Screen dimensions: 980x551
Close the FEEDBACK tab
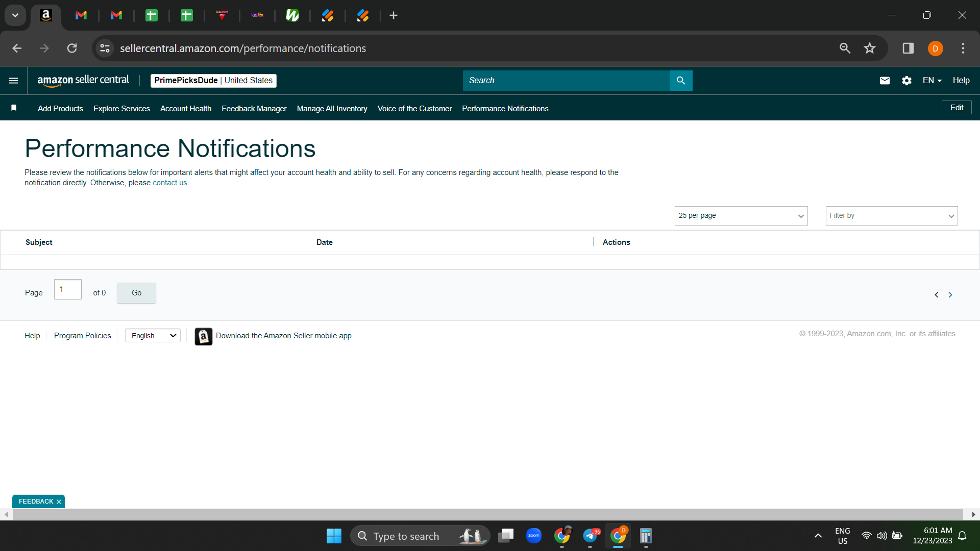point(59,502)
